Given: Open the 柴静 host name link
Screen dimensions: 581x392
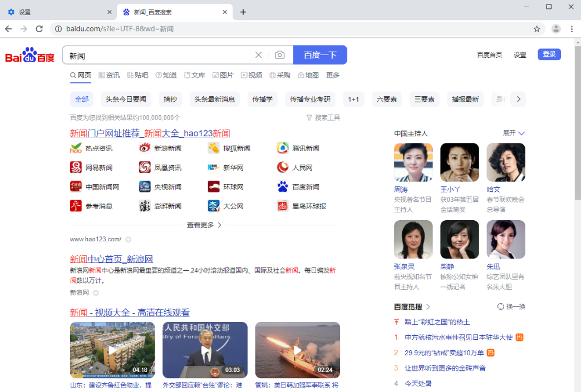Looking at the screenshot, I should point(447,266).
